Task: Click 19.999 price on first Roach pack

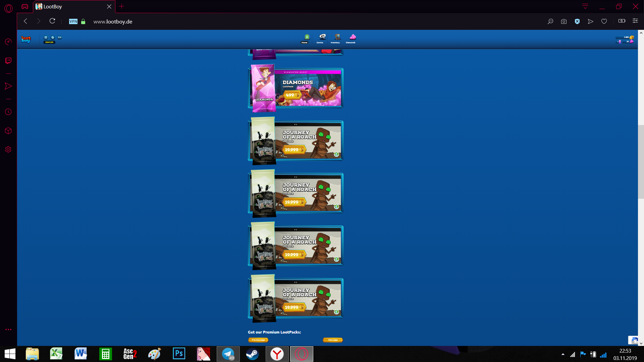Action: click(x=294, y=150)
